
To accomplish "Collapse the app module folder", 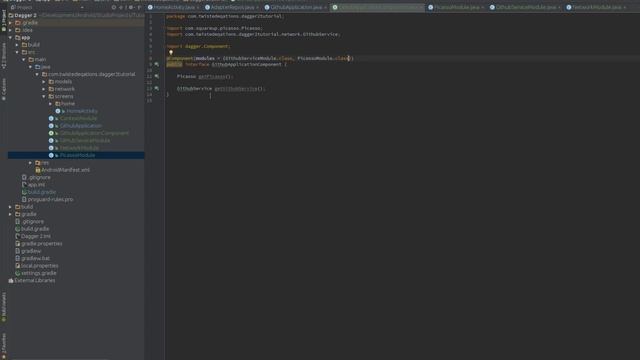I will coord(11,38).
